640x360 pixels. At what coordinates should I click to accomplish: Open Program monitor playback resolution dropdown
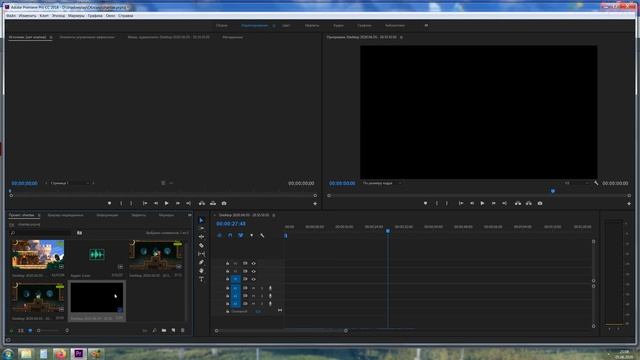(576, 183)
